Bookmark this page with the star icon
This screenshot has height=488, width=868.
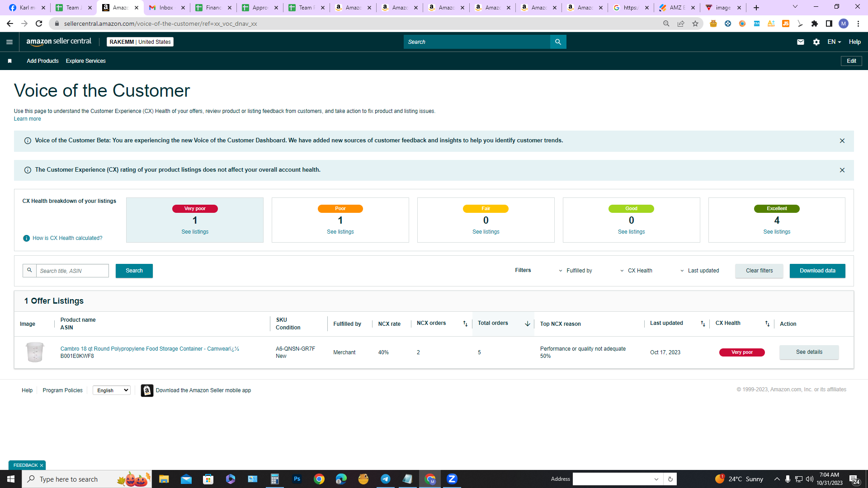click(695, 23)
